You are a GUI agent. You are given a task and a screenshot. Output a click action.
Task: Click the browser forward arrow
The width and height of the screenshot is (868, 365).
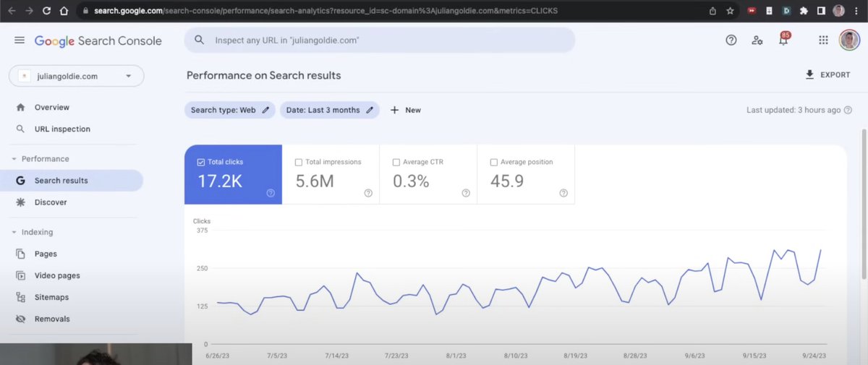29,11
